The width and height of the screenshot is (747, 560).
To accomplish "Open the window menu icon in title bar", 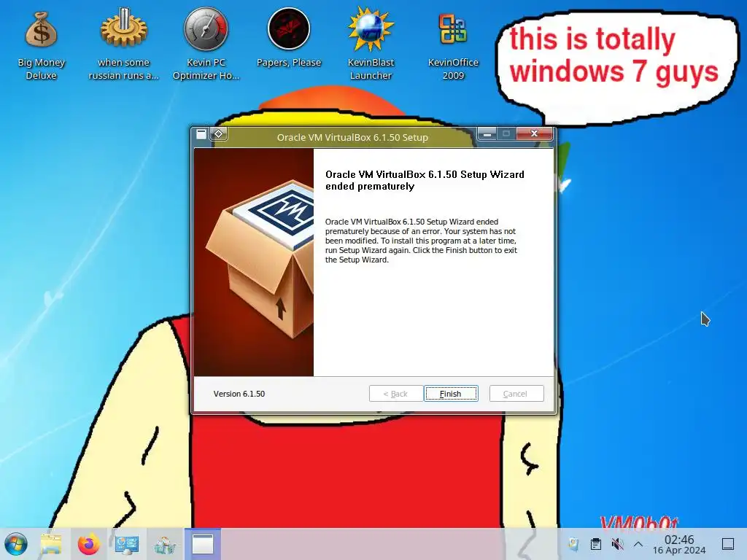I will point(201,134).
